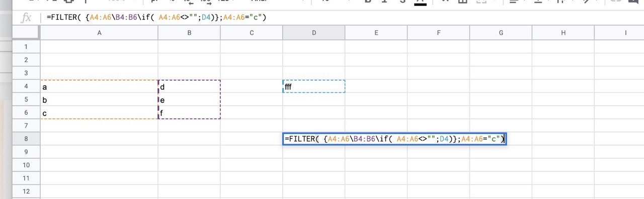The width and height of the screenshot is (644, 199).
Task: Click cell containing "f" in column B
Action: 189,113
